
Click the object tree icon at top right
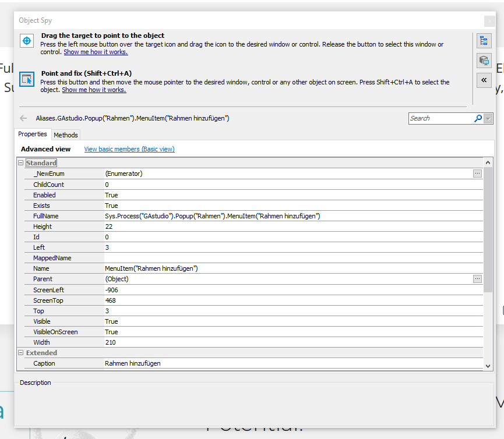pos(484,41)
